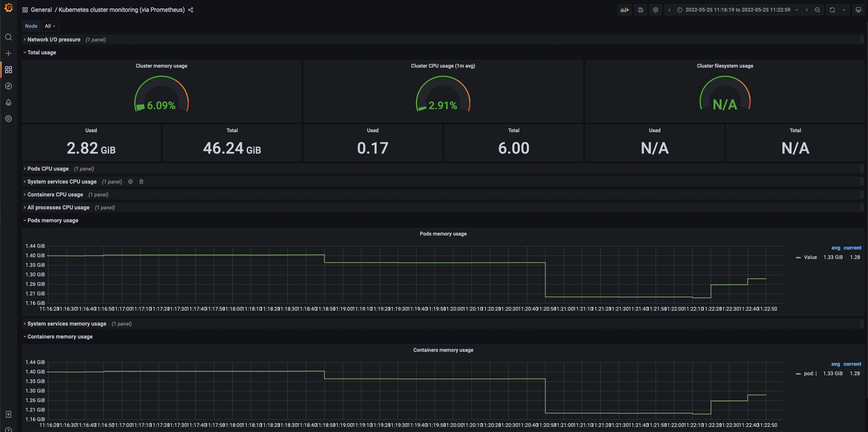Screen dimensions: 868x432
Task: Click the Create plus sidebar icon
Action: 8,53
